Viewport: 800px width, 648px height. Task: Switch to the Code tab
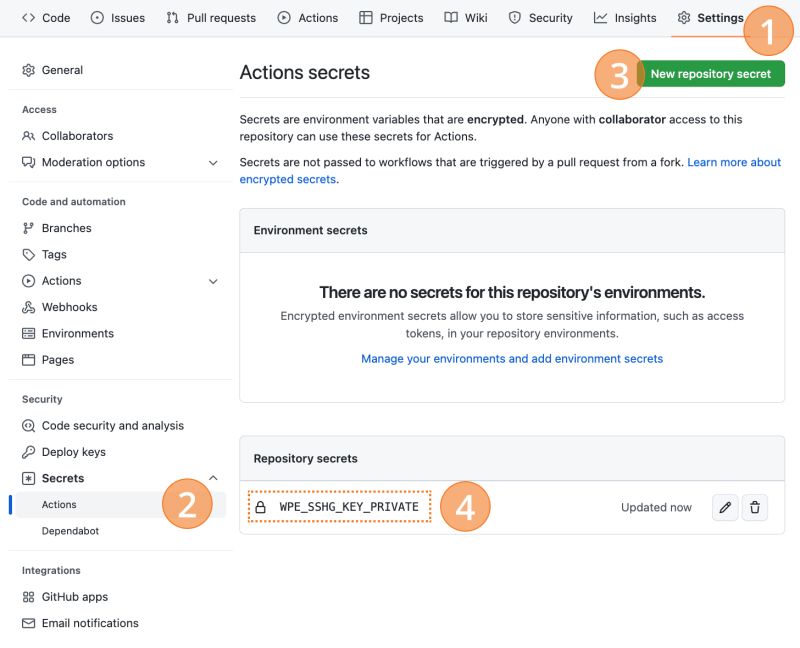[45, 17]
